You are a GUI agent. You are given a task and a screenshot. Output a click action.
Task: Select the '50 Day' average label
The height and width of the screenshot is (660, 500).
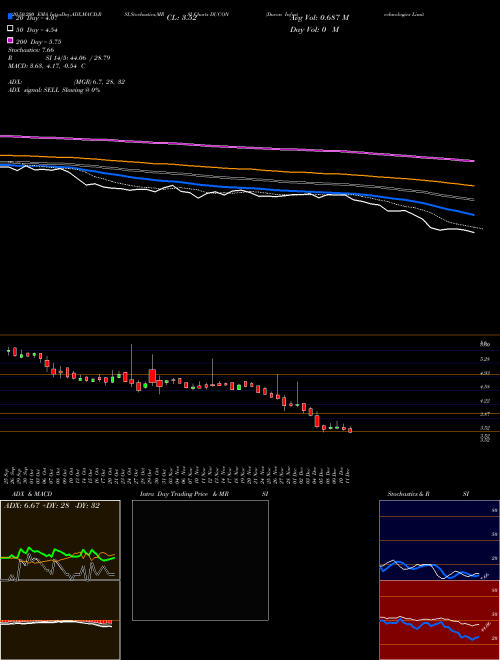(37, 29)
